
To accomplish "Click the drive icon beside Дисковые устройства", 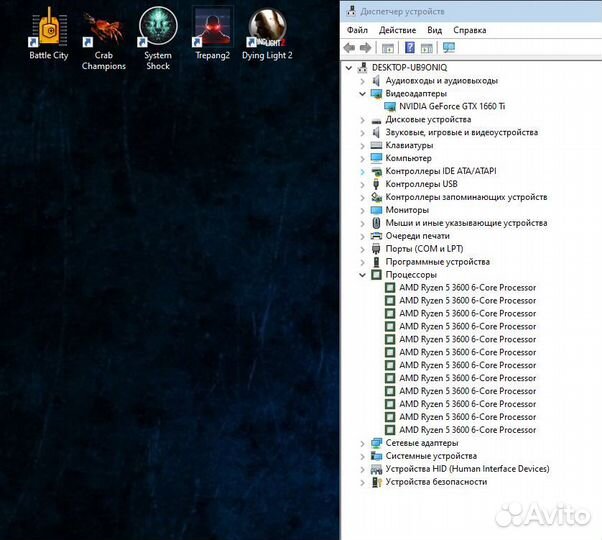I will [376, 120].
